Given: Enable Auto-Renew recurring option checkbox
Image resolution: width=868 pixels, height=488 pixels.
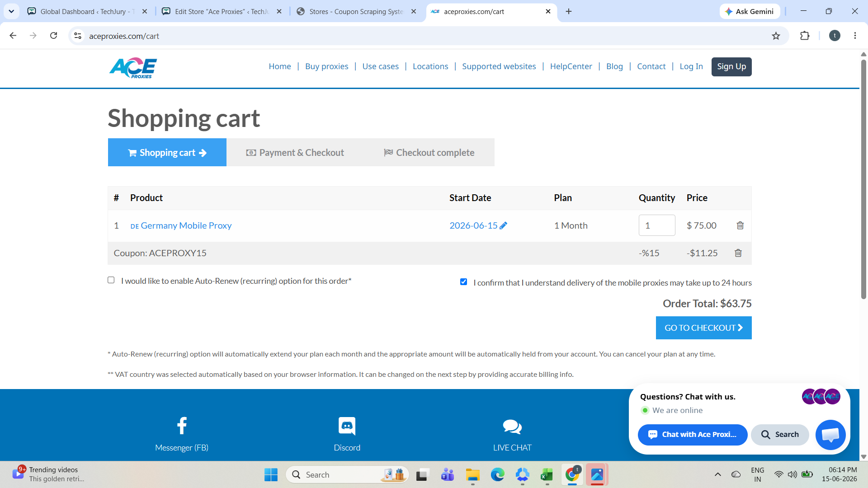Looking at the screenshot, I should (111, 280).
